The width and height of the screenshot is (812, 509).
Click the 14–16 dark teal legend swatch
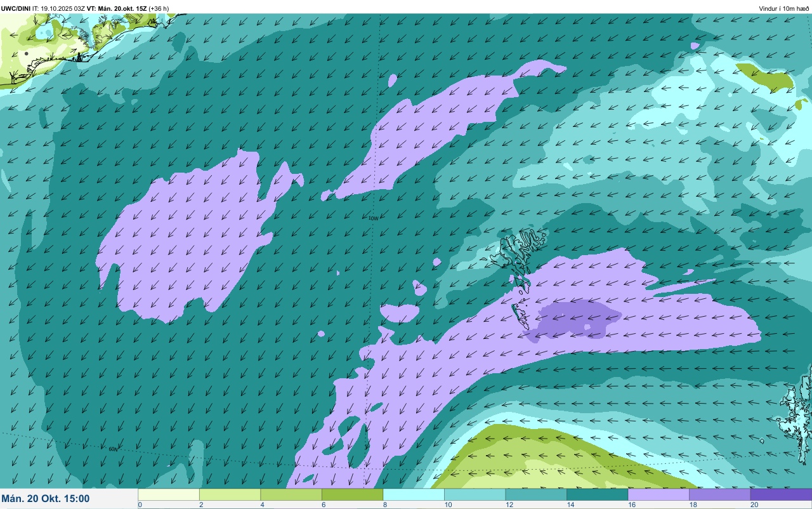pos(597,494)
